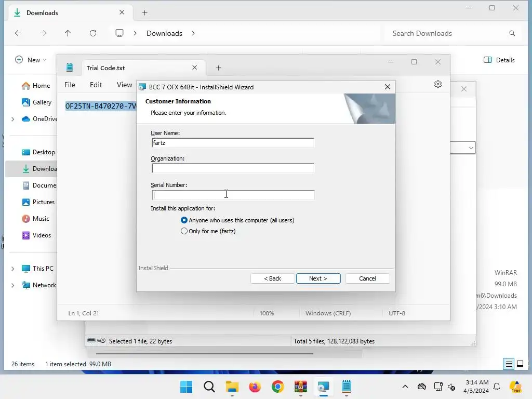Expand the This PC tree node
Image resolution: width=532 pixels, height=399 pixels.
click(x=13, y=269)
